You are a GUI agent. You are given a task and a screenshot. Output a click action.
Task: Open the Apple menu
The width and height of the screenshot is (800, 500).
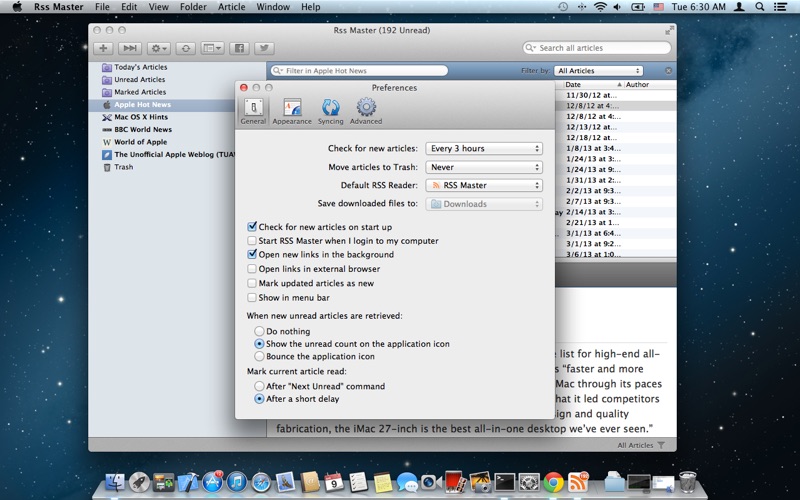click(x=17, y=7)
